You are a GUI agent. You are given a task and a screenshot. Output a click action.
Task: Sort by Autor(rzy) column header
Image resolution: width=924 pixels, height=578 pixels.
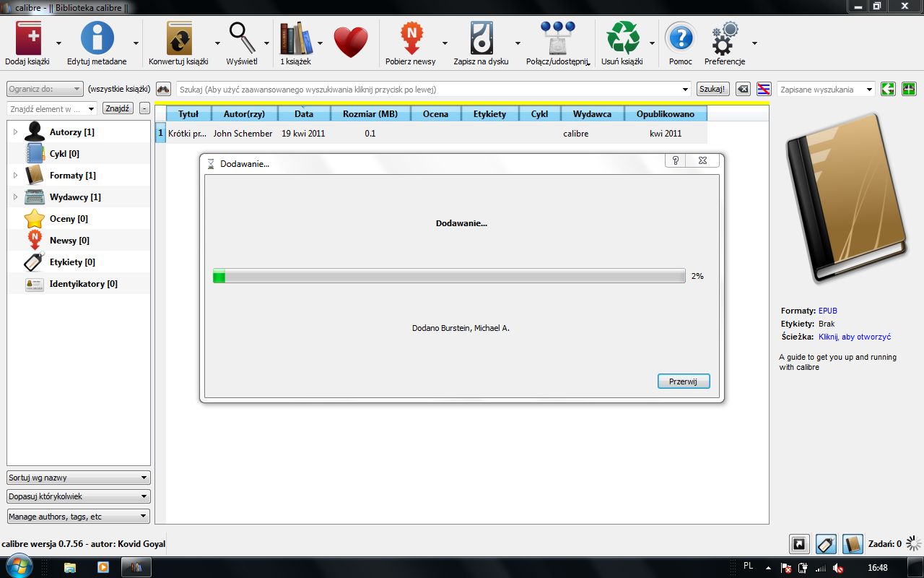tap(244, 114)
